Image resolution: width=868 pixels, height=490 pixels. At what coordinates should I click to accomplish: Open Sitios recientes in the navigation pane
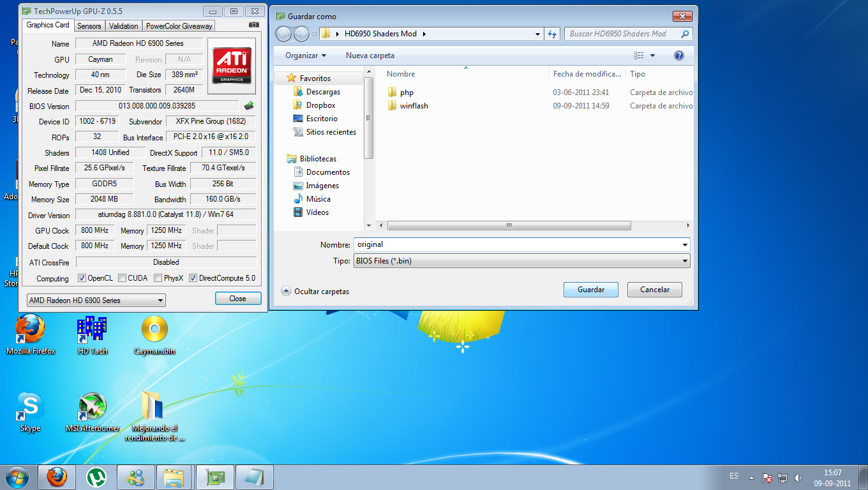(331, 132)
